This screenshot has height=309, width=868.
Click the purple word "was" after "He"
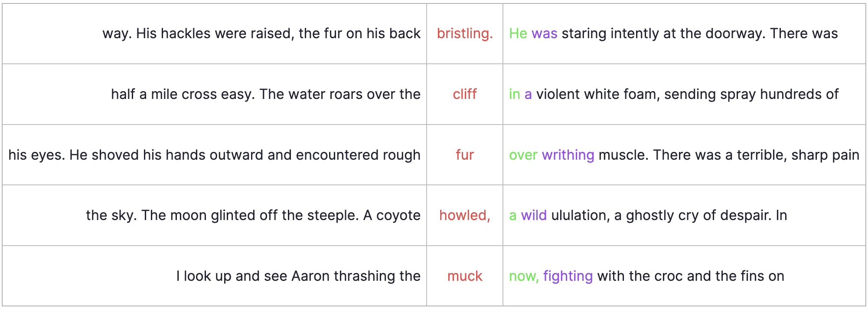coord(544,33)
